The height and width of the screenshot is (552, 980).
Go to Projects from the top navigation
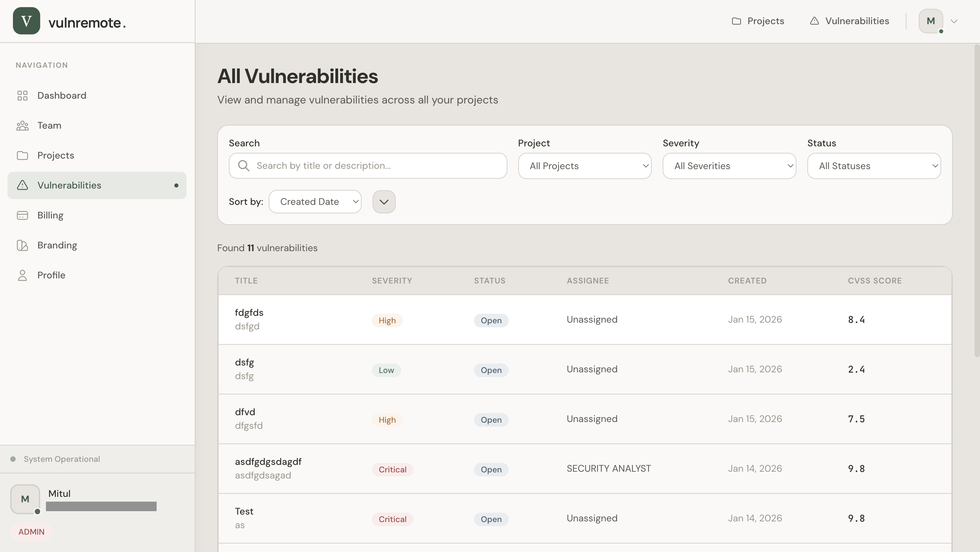click(x=757, y=20)
